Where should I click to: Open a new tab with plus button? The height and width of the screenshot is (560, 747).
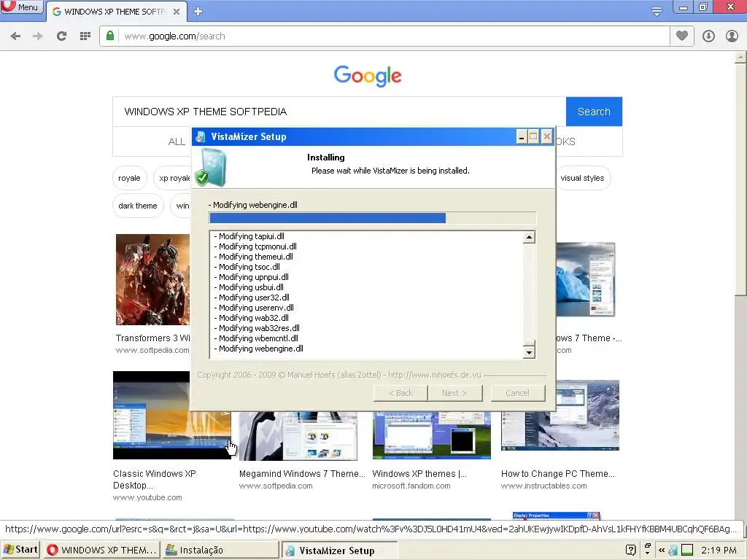198,12
